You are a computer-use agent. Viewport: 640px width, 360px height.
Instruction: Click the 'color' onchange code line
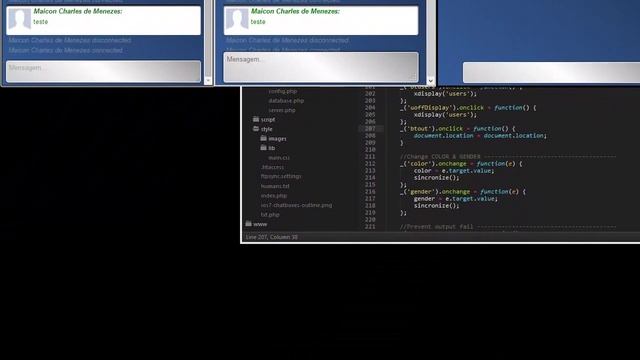click(461, 164)
